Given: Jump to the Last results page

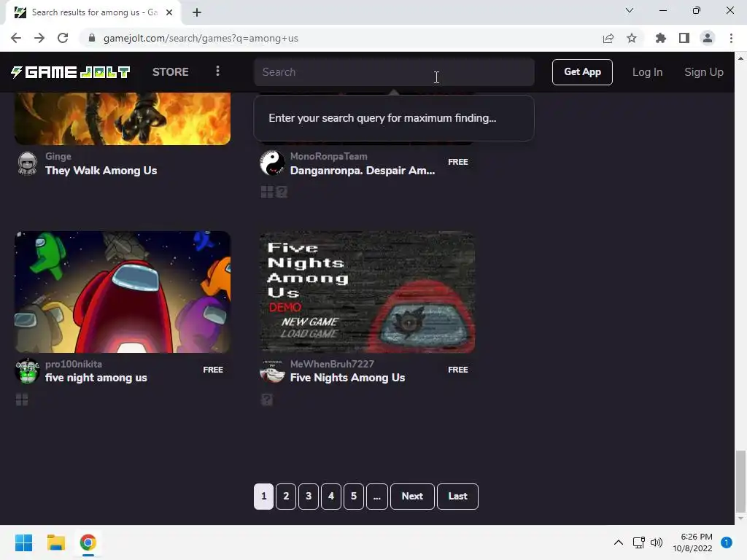Looking at the screenshot, I should coord(458,496).
